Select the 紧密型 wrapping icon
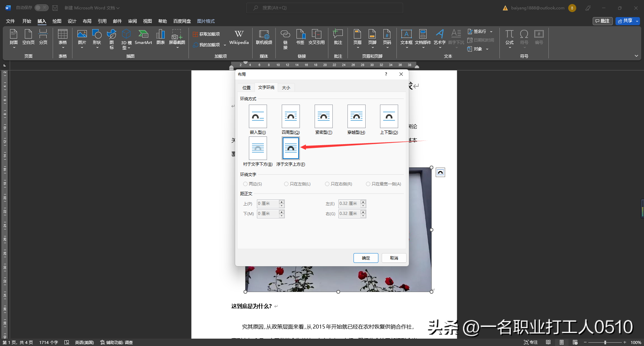 click(x=323, y=116)
